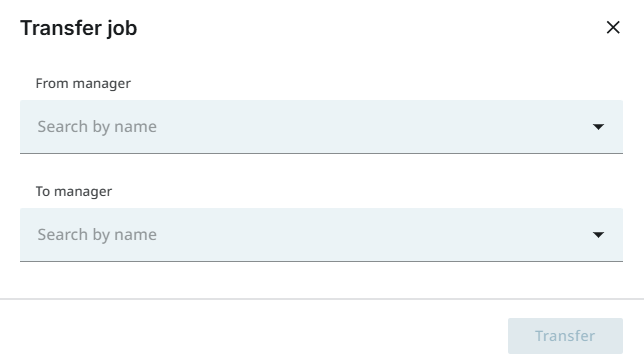Screen dimensions: 644x364
Task: Focus the To manager search field
Action: click(x=321, y=235)
